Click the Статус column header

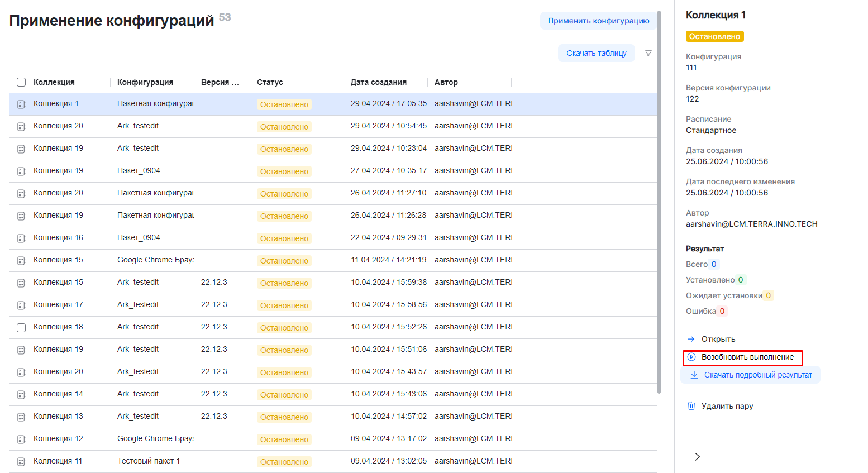coord(270,82)
